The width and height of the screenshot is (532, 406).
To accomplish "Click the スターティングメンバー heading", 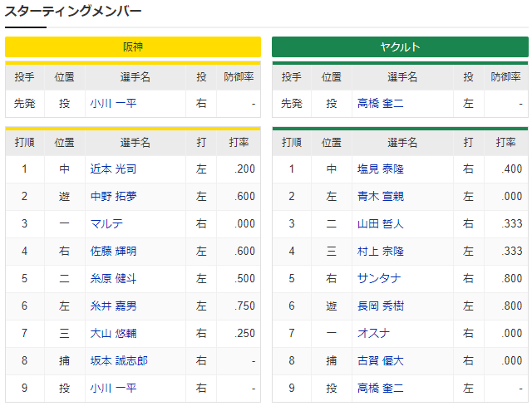I will click(73, 12).
